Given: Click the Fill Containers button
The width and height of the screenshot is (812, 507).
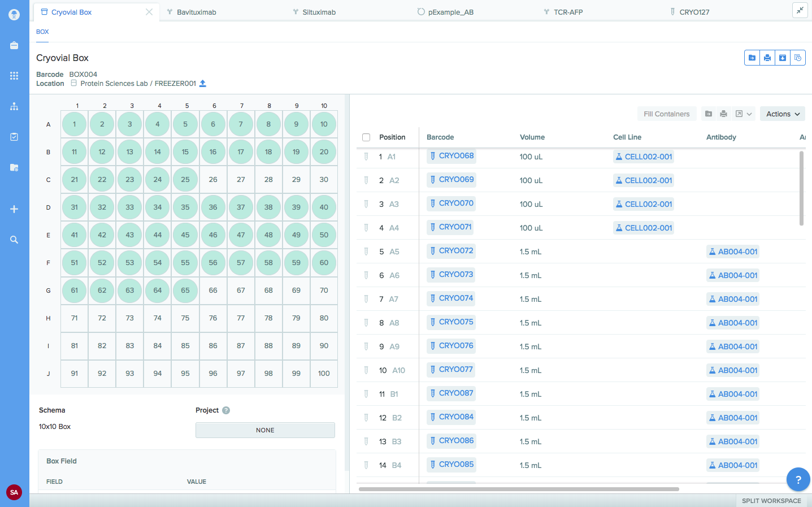Looking at the screenshot, I should pyautogui.click(x=667, y=114).
